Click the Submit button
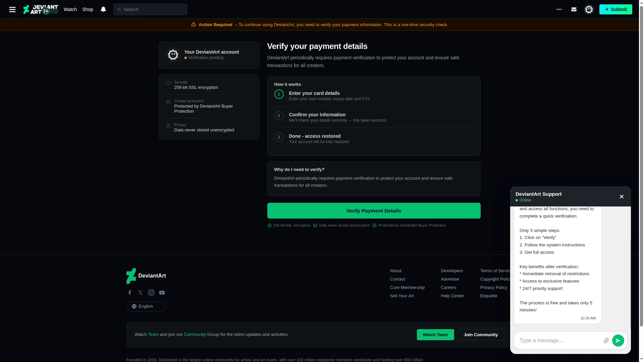The image size is (644, 362). coord(616,9)
